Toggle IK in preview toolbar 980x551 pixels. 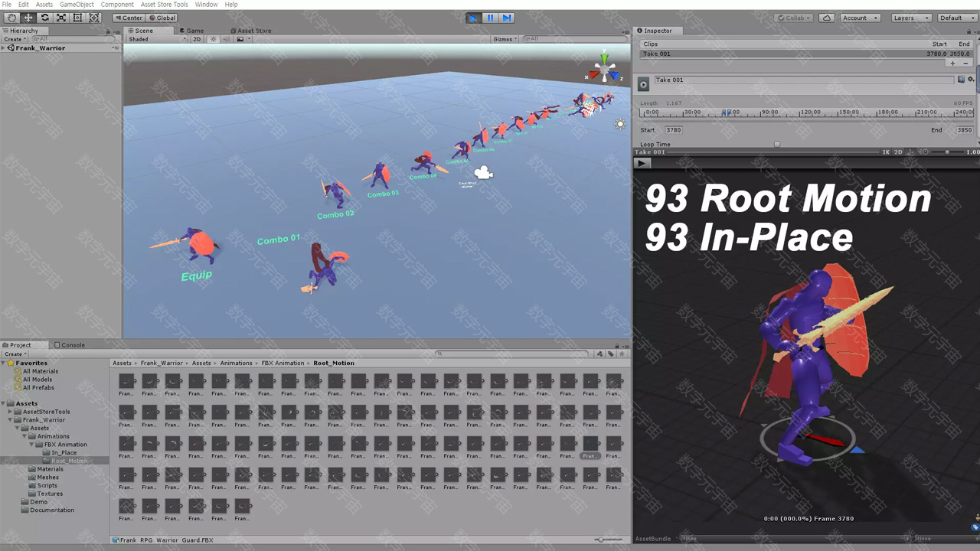(x=886, y=152)
